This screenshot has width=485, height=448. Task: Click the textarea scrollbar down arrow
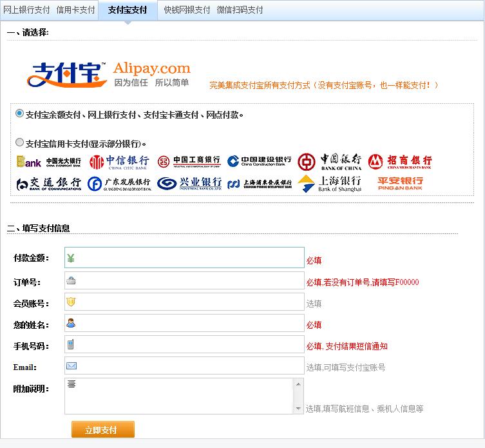point(298,409)
